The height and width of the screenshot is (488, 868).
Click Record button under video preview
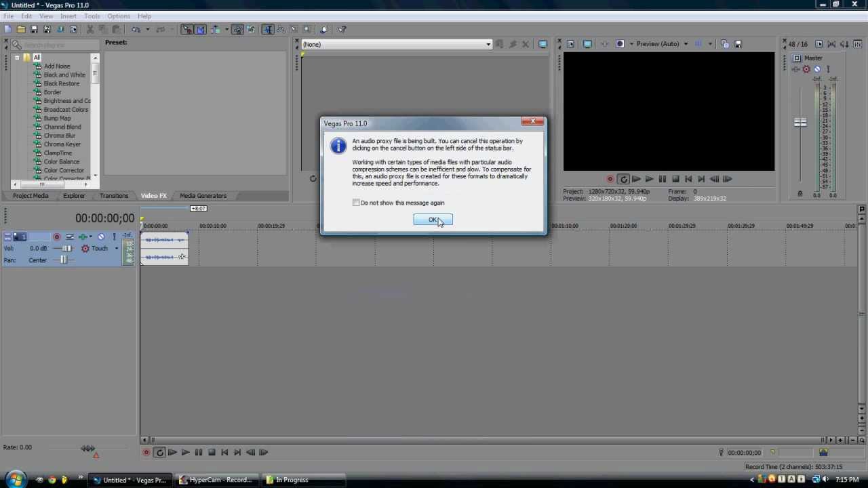click(610, 179)
